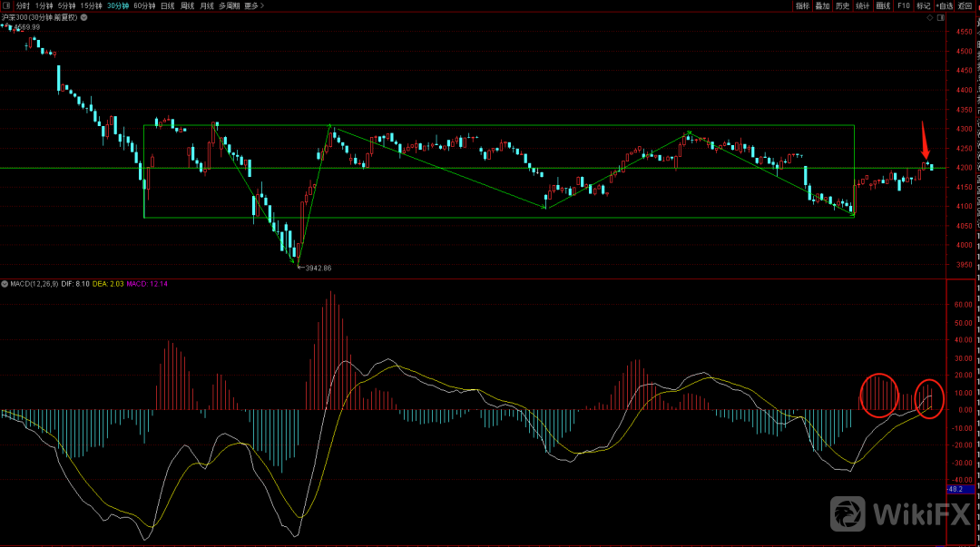Viewport: 980px width, 547px height.
Task: Open the 指标 indicators panel
Action: click(802, 5)
